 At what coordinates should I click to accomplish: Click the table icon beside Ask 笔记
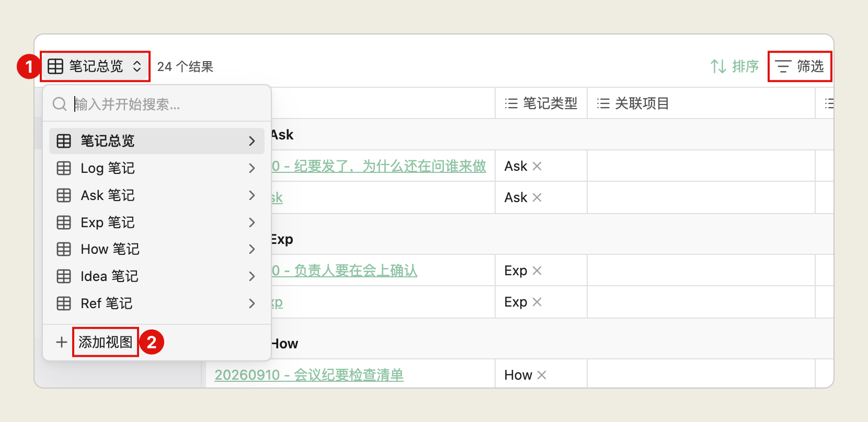click(64, 195)
